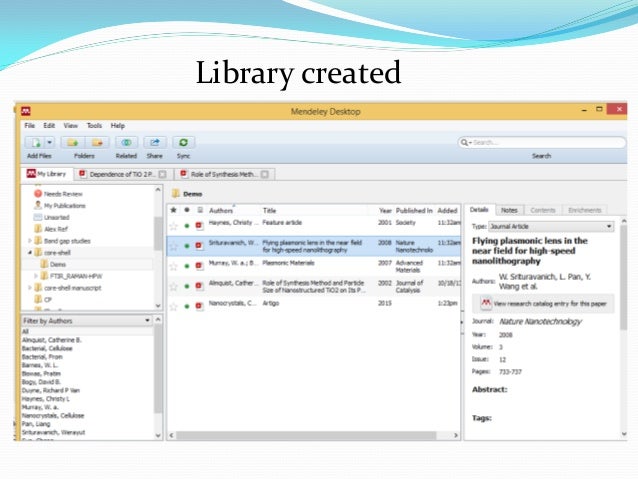The height and width of the screenshot is (479, 638).
Task: Toggle read status dot for Artigo row
Action: (x=187, y=306)
